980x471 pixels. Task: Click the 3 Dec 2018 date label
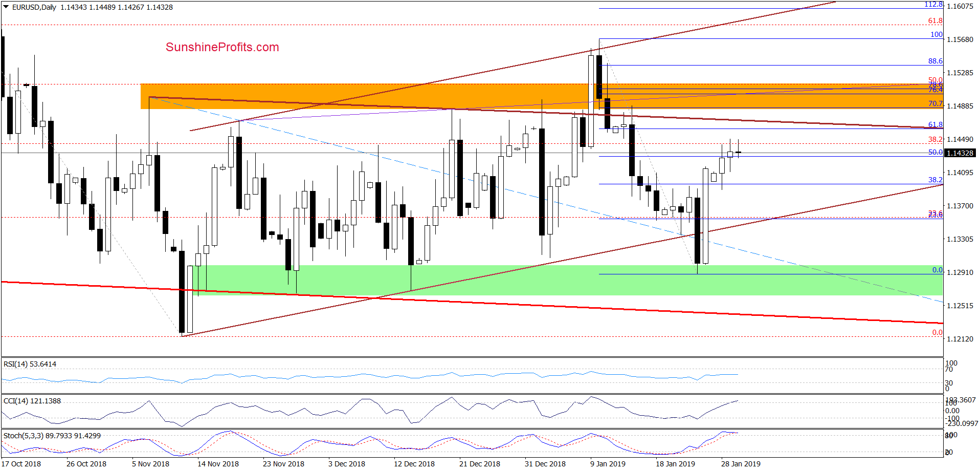pyautogui.click(x=347, y=464)
